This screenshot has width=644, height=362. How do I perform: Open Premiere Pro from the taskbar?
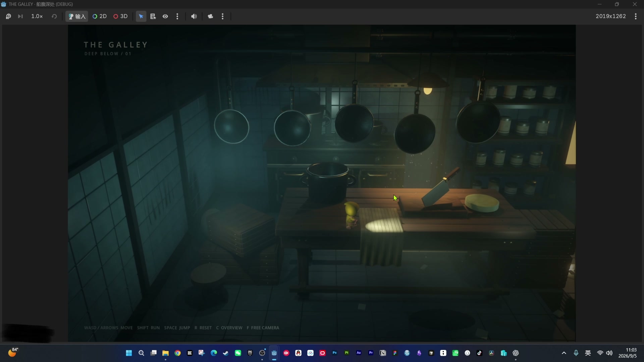coord(371,353)
